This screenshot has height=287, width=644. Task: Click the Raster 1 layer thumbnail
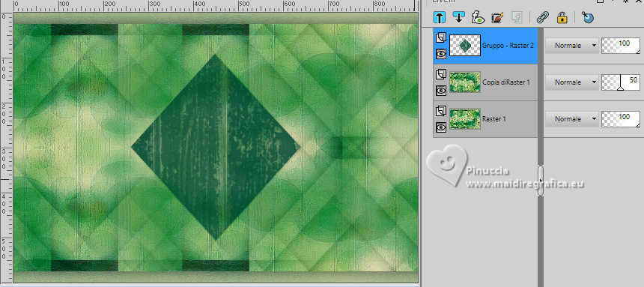click(x=465, y=119)
